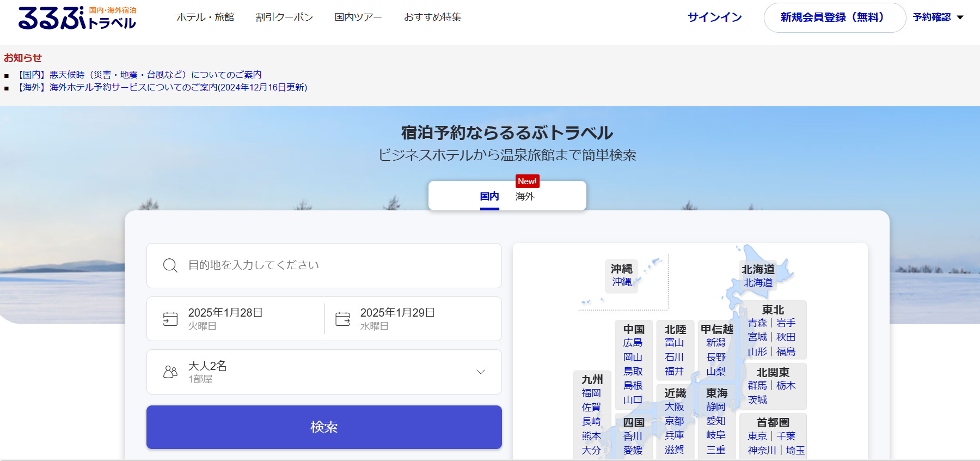The height and width of the screenshot is (461, 980).
Task: Switch to the 海外 tab
Action: (525, 196)
